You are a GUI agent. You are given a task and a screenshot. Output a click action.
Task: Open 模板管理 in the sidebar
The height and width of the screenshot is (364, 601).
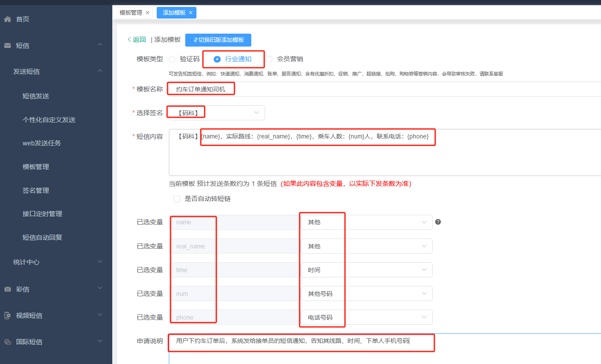(x=36, y=167)
